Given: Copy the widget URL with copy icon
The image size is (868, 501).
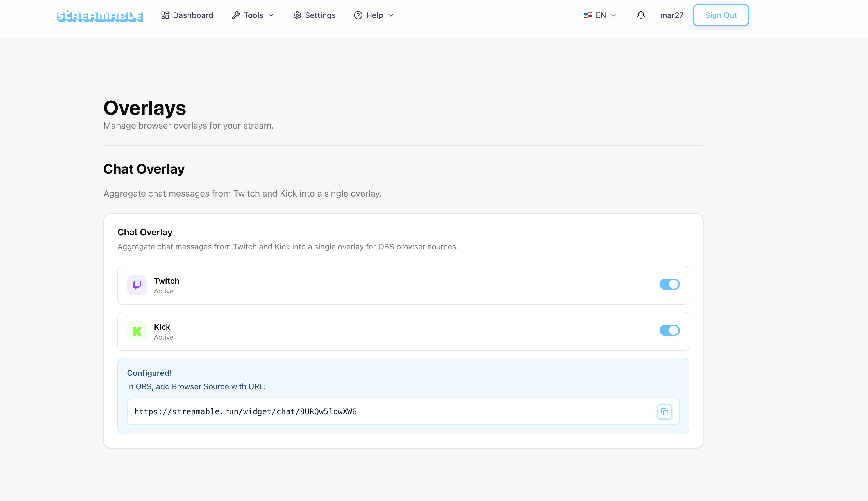Looking at the screenshot, I should pyautogui.click(x=664, y=411).
